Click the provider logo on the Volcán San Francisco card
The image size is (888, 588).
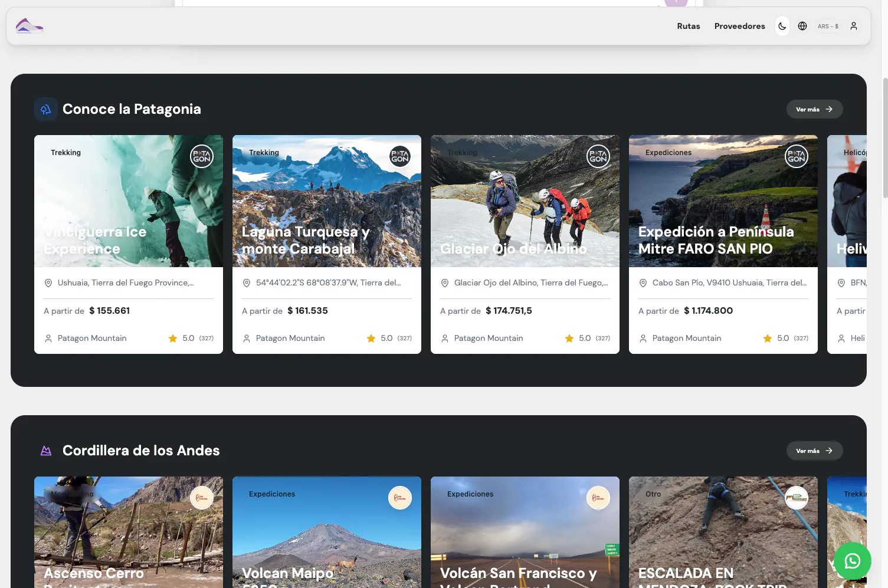click(x=598, y=498)
